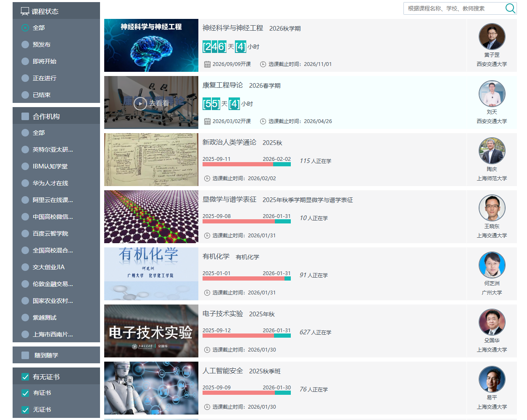Click the 627 人正在学 count
This screenshot has width=527, height=420.
click(x=315, y=332)
